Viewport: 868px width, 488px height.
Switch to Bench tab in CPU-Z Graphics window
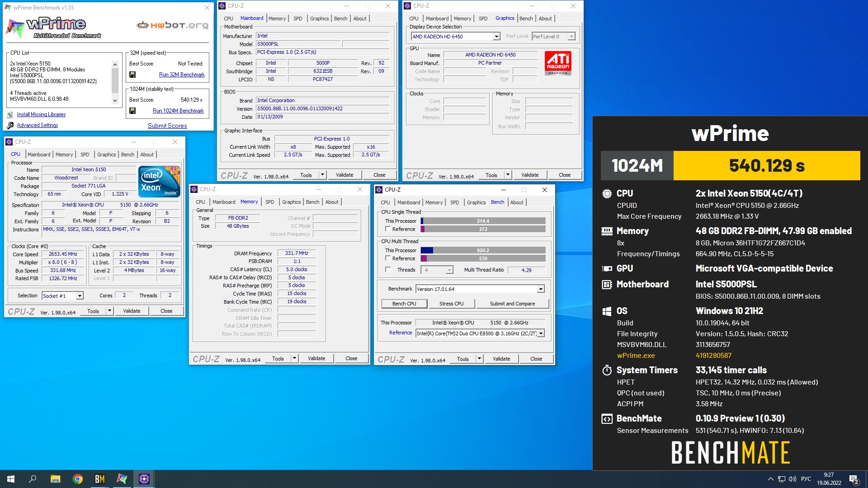(x=526, y=19)
